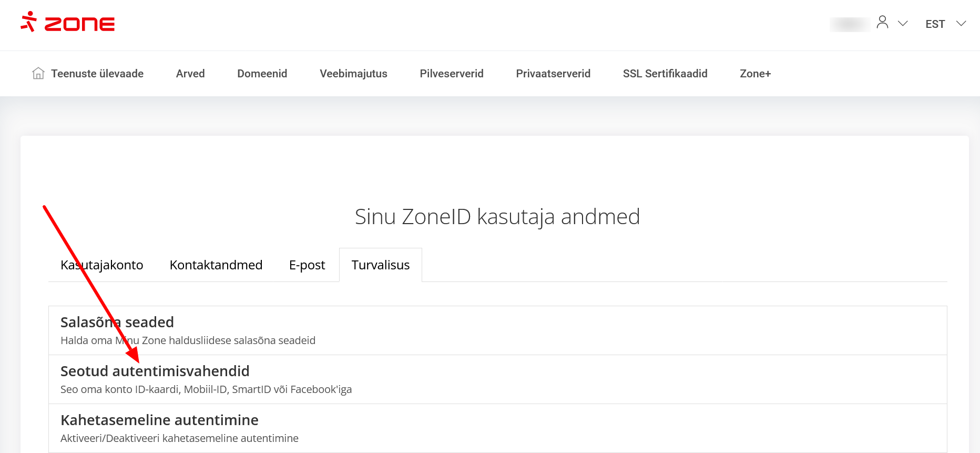Screen dimensions: 980x453
Task: Select the Turvalisus tab
Action: pyautogui.click(x=380, y=265)
